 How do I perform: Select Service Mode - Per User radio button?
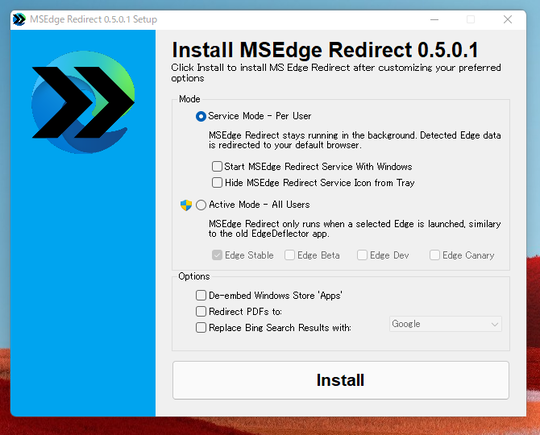click(x=201, y=116)
